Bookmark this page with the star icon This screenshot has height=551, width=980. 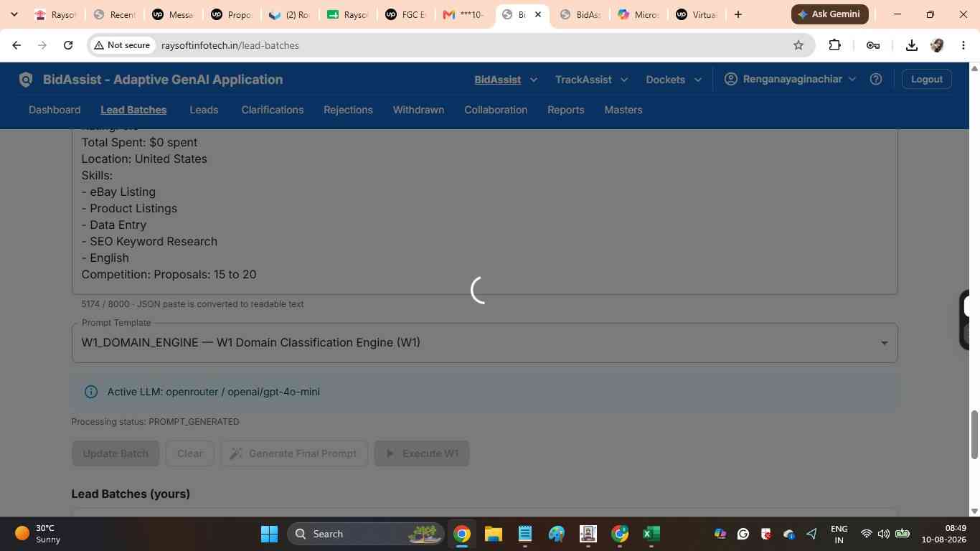click(x=798, y=45)
